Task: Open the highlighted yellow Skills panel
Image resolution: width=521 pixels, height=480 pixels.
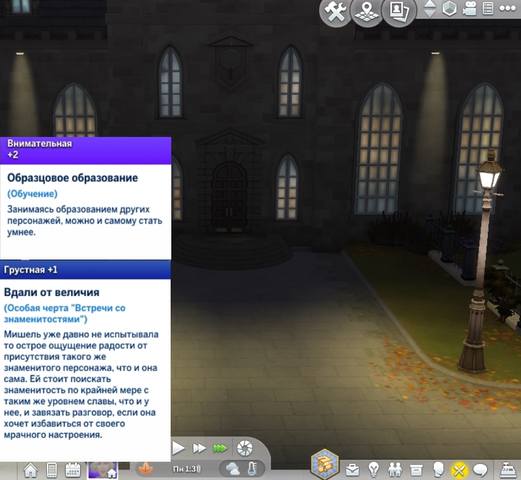Action: 459,470
